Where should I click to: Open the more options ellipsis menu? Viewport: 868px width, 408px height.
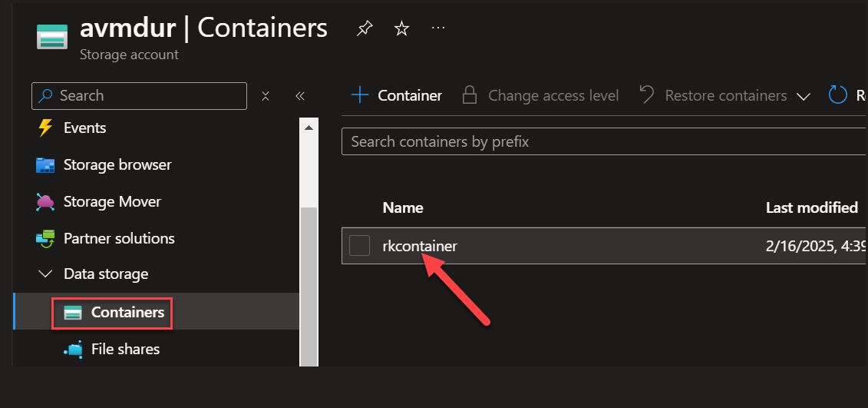tap(438, 28)
